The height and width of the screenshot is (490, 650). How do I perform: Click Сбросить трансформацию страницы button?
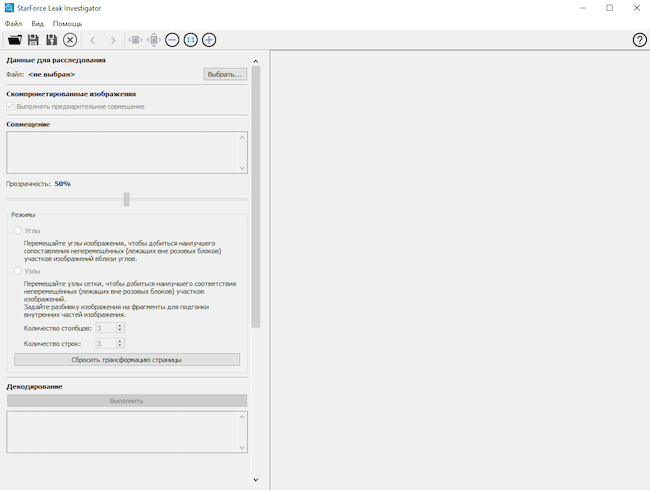pos(127,359)
